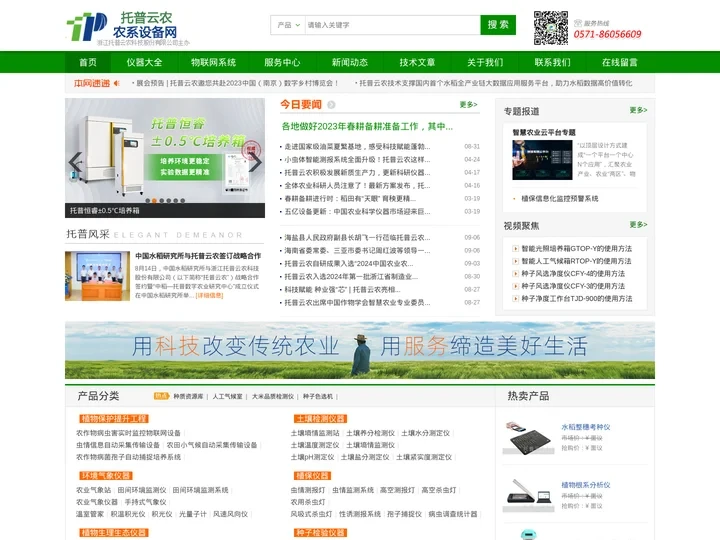This screenshot has height=540, width=720.
Task: Open the 种子色选机 hot link
Action: point(318,396)
